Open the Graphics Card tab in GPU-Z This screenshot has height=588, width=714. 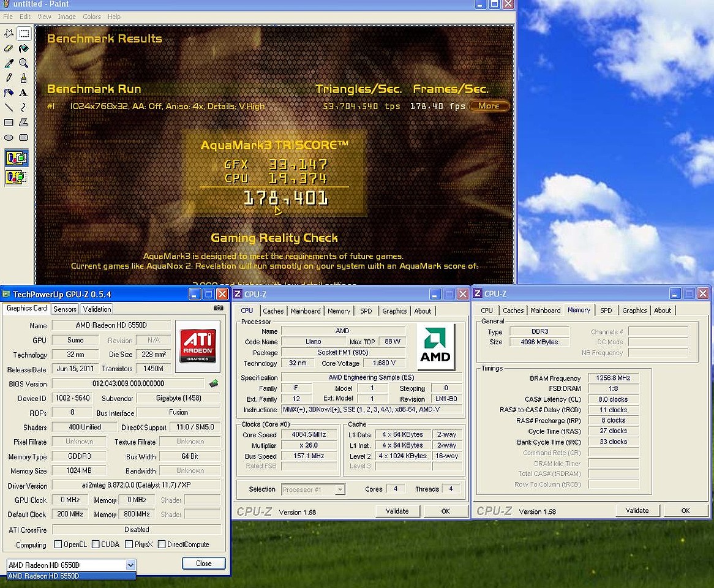(26, 308)
